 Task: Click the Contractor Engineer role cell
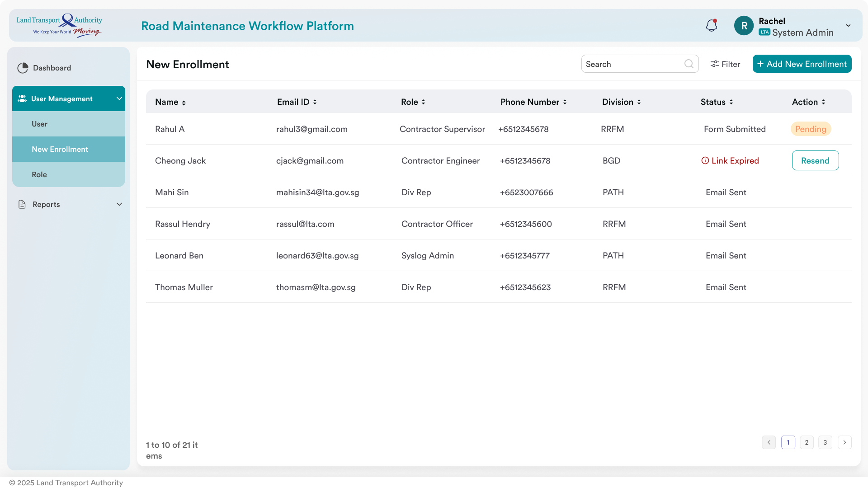pyautogui.click(x=440, y=161)
